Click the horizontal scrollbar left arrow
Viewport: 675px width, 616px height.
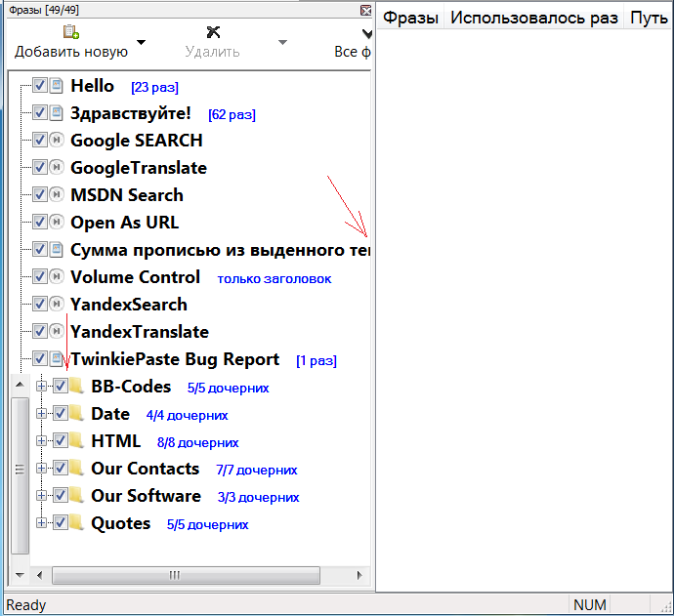pos(40,575)
